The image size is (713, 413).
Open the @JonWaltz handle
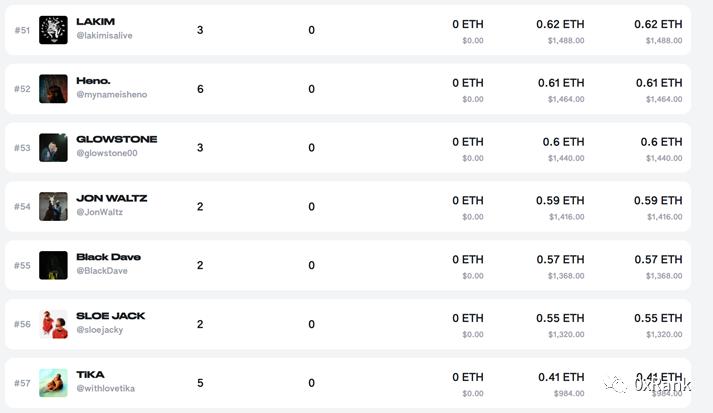[x=100, y=212]
